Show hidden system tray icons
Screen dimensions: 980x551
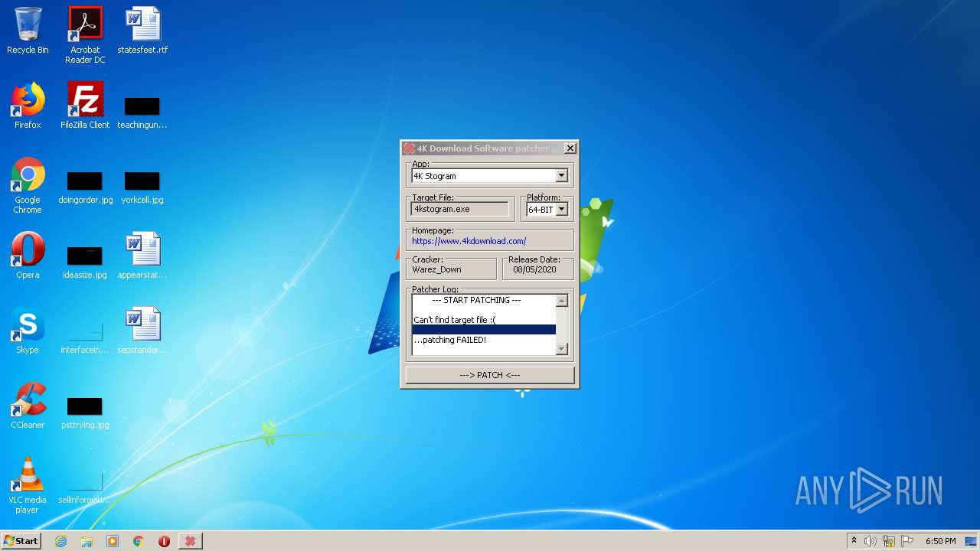[x=854, y=541]
